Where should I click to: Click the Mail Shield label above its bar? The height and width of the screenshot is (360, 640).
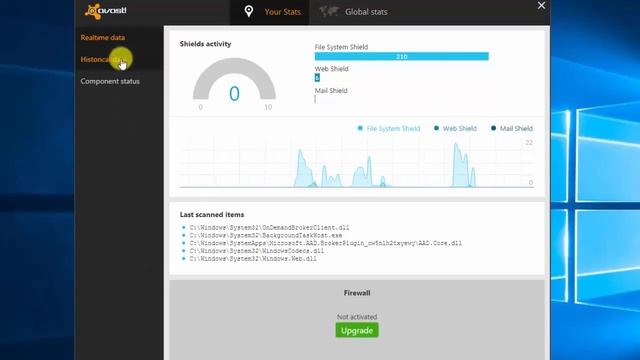[331, 91]
